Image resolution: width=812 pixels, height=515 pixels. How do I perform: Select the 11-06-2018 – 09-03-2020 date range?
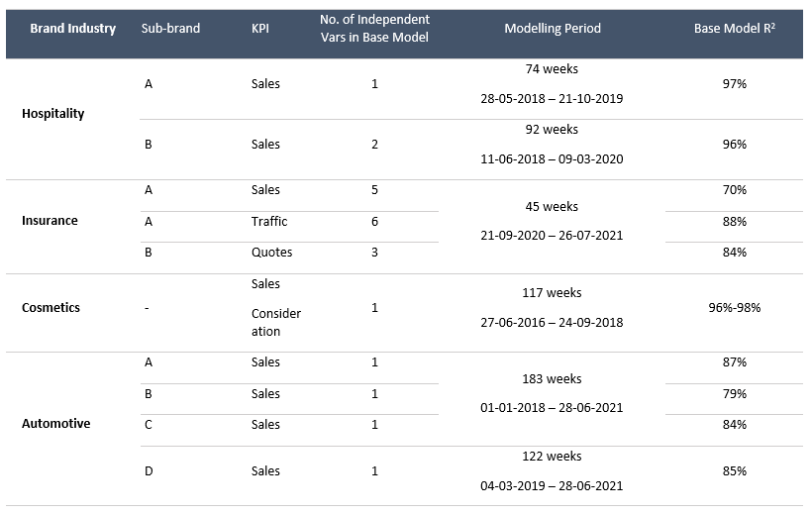tap(552, 159)
